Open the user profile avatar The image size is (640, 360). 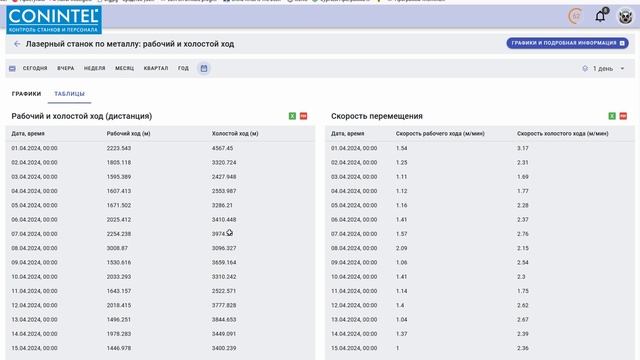[x=625, y=16]
